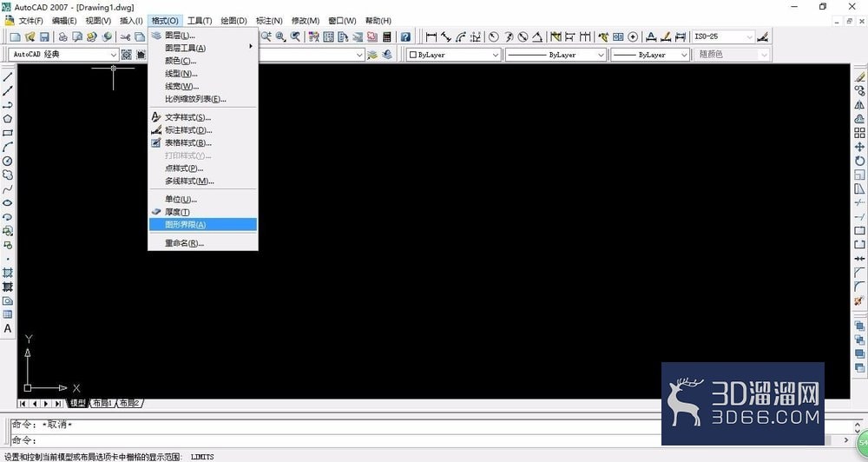Open the 文件(F) menu
868x462 pixels.
click(x=30, y=21)
